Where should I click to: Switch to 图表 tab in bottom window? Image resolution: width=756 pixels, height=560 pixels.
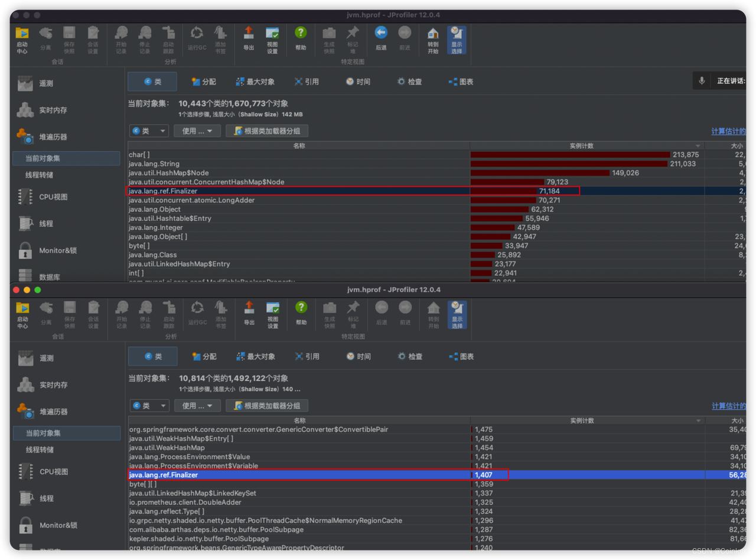pos(462,356)
